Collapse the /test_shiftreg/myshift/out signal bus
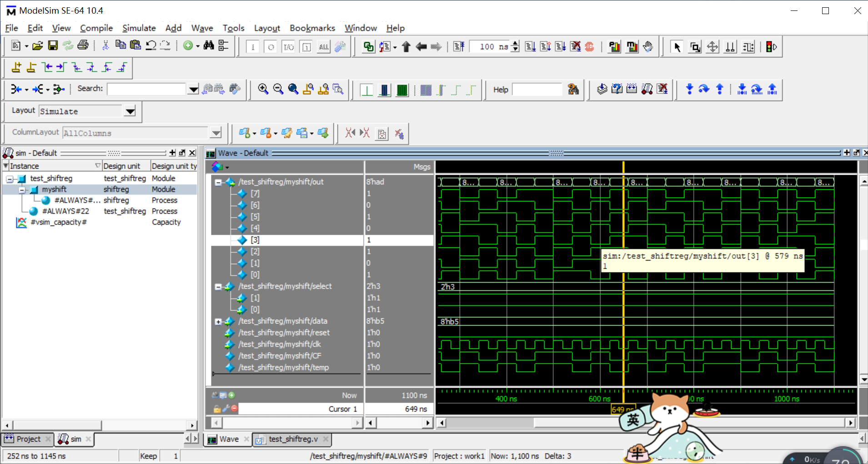The image size is (868, 464). coord(218,182)
